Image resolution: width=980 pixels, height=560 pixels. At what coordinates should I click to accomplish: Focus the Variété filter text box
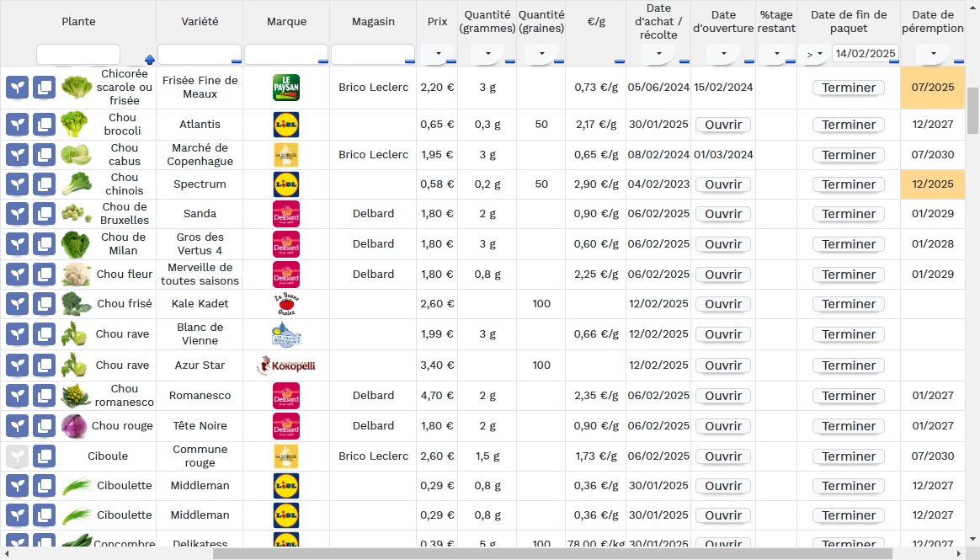coord(200,55)
